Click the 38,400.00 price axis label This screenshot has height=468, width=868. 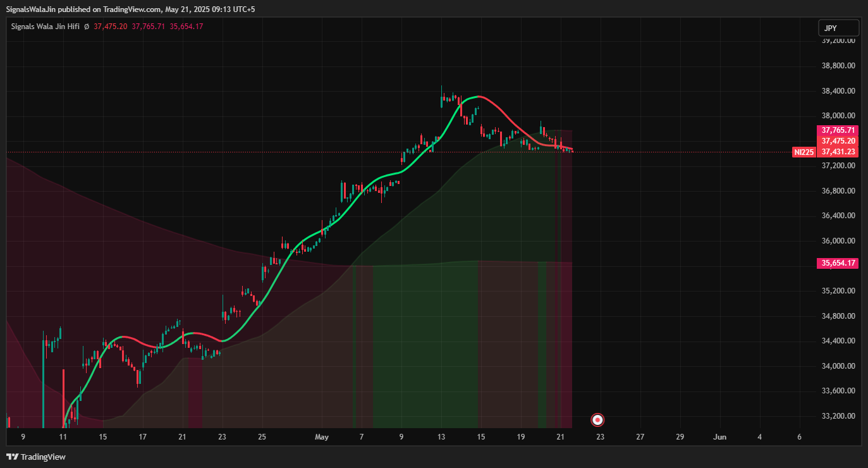[x=838, y=91]
